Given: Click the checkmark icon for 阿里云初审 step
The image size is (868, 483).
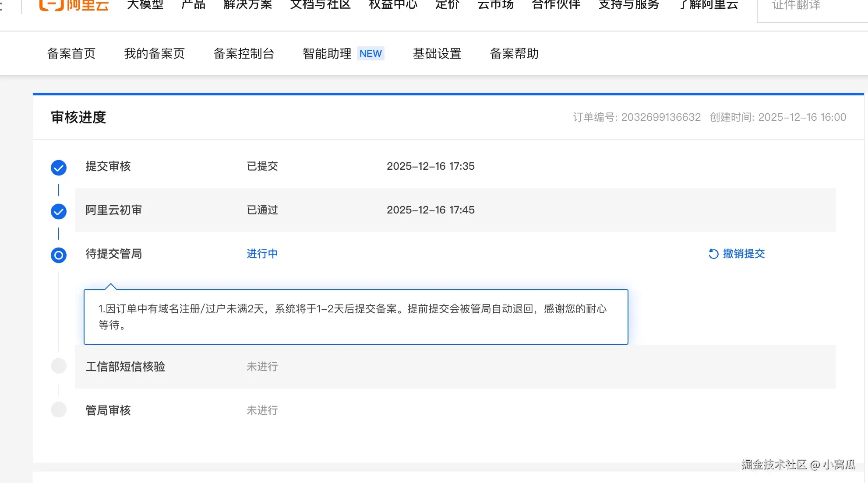Looking at the screenshot, I should tap(59, 211).
